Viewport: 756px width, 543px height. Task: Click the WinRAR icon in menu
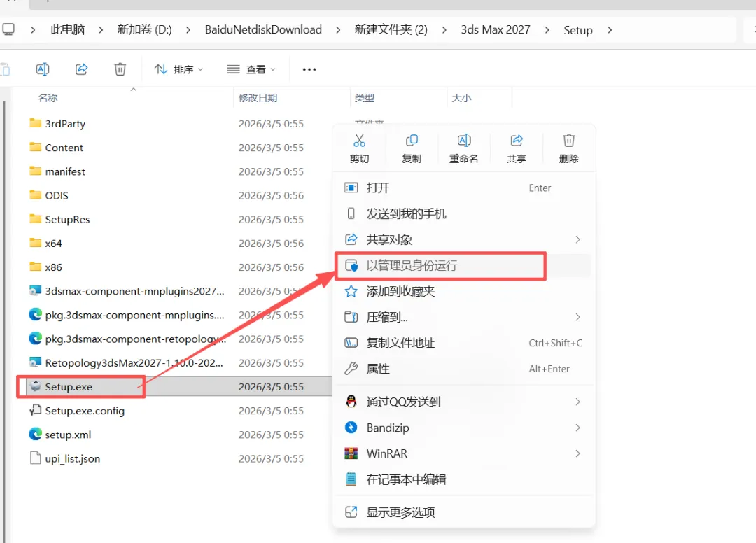351,453
